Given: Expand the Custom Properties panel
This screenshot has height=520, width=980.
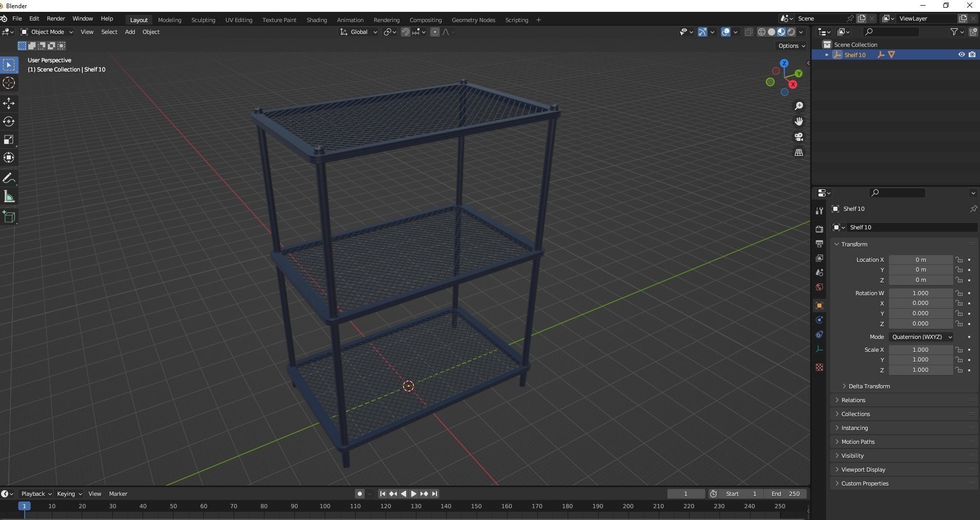Looking at the screenshot, I should pos(864,483).
